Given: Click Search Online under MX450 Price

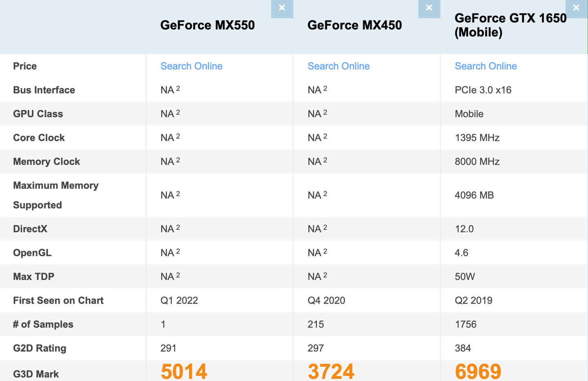Looking at the screenshot, I should (339, 66).
